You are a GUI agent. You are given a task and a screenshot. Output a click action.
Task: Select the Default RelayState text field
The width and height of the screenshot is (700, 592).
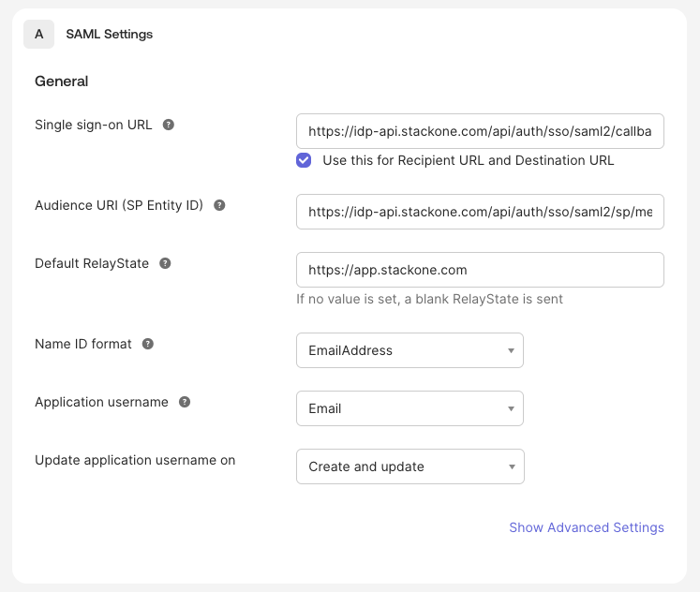480,270
